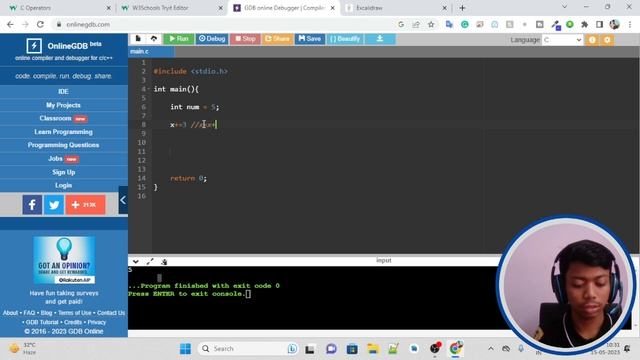The height and width of the screenshot is (360, 640).
Task: Toggle the browser side panel icon
Action: 599,24
